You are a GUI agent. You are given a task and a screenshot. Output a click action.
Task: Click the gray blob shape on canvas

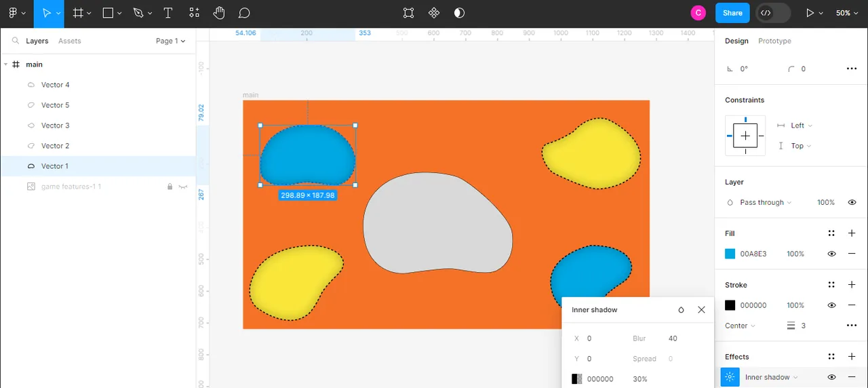click(437, 223)
